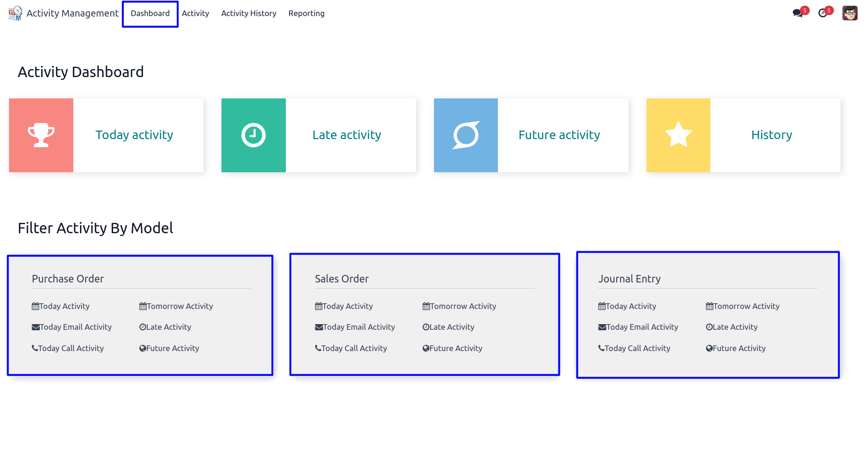
Task: Open the Activity menu
Action: (x=195, y=13)
